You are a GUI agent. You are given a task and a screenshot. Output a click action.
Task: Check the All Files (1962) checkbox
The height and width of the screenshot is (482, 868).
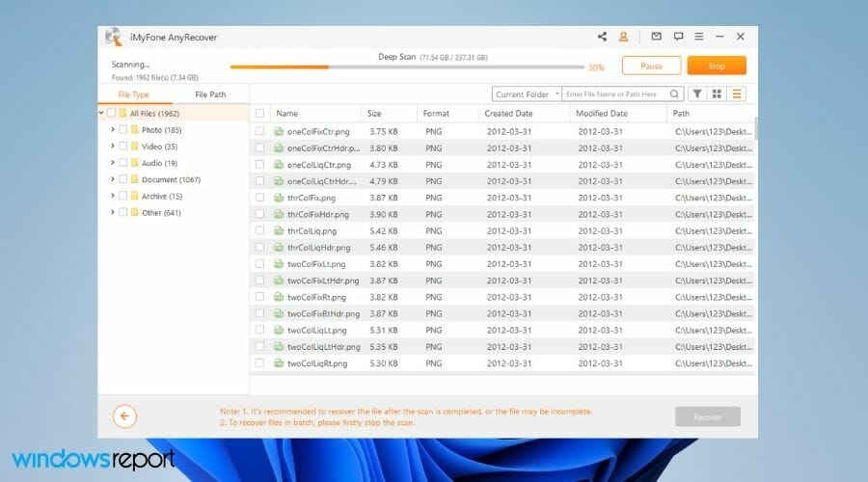coord(111,113)
